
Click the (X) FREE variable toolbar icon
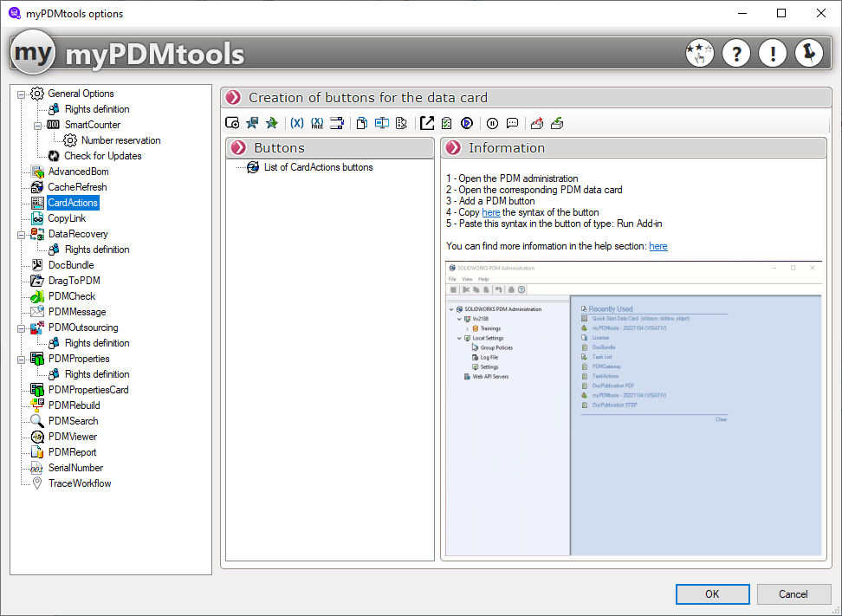click(317, 123)
